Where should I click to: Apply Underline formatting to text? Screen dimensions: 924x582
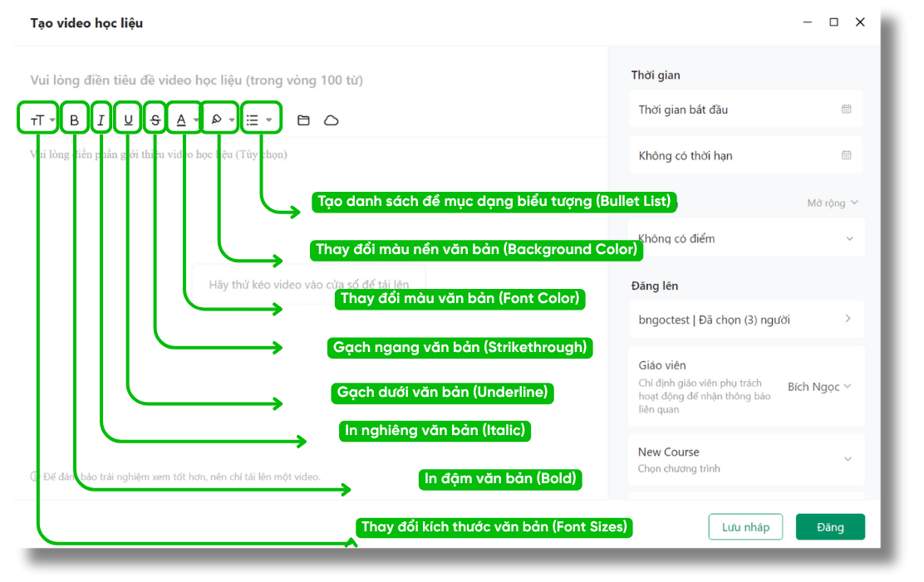(128, 120)
